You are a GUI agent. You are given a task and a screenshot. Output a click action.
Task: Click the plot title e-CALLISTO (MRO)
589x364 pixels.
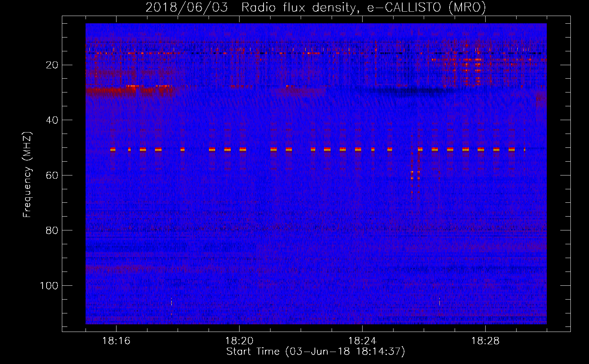316,7
